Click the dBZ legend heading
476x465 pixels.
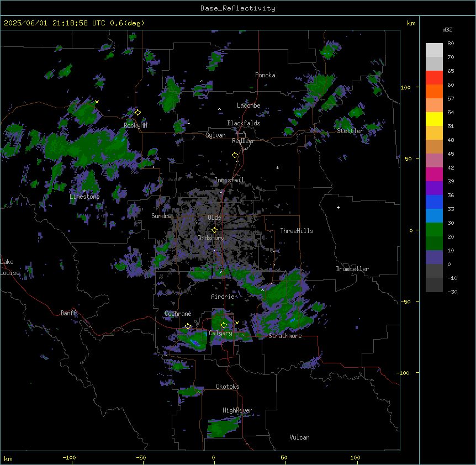coord(447,29)
